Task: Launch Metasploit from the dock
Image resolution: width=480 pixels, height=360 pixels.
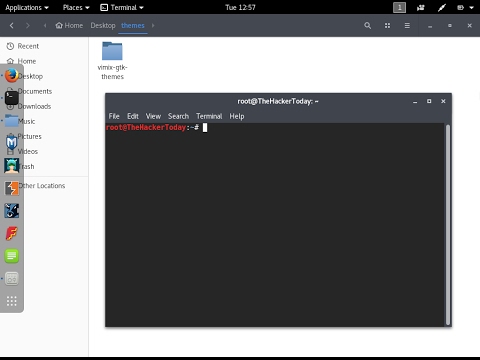Action: [x=12, y=143]
